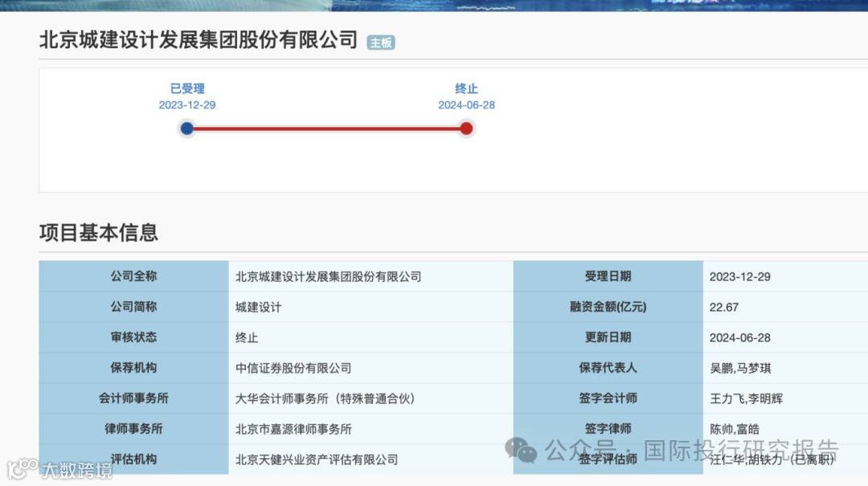Image resolution: width=868 pixels, height=486 pixels.
Task: Click the red 终止 timeline dot
Action: 466,129
